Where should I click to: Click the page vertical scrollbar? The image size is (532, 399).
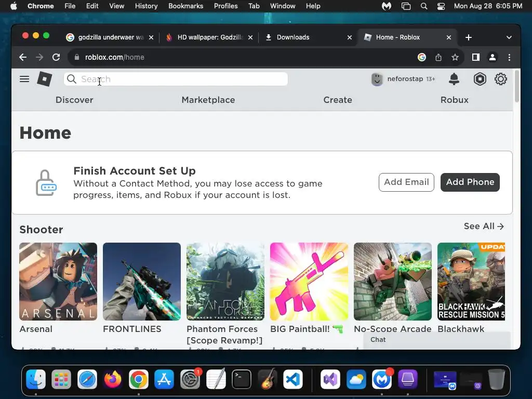coord(517,86)
